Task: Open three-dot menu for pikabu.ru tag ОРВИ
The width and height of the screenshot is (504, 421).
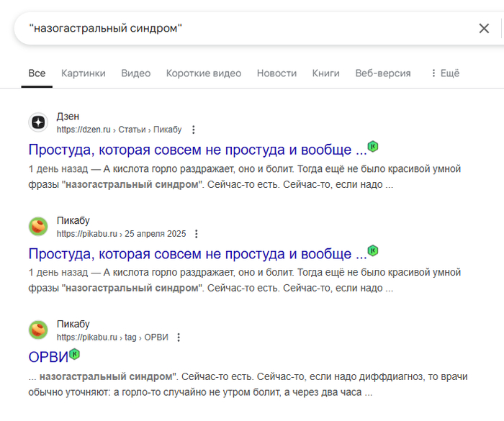Action: (179, 338)
